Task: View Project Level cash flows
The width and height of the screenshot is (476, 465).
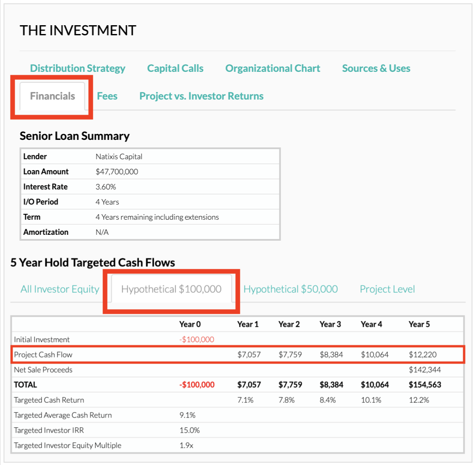Action: (387, 289)
